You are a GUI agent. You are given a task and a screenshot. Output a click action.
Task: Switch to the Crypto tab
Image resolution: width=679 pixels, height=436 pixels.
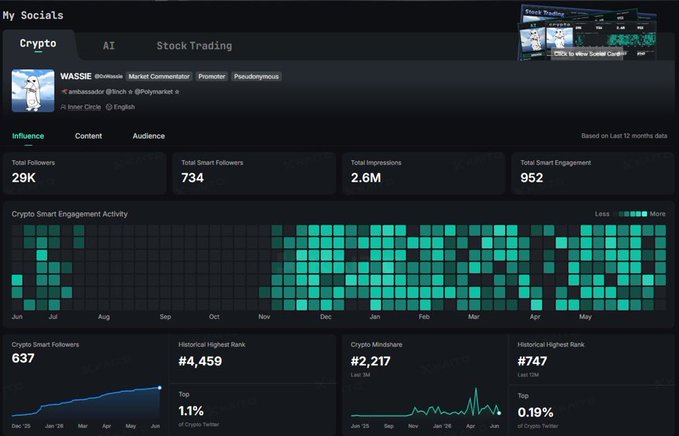pyautogui.click(x=38, y=44)
